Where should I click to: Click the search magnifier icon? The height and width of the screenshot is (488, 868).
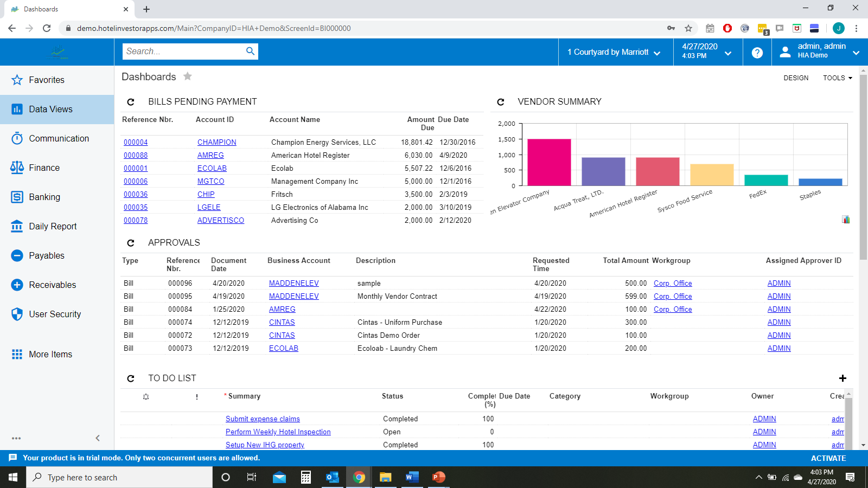(x=250, y=51)
